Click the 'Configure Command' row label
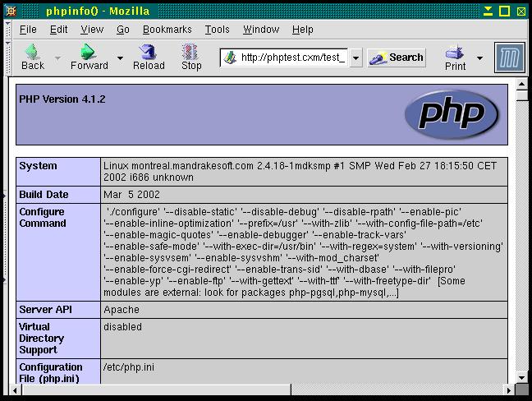 [43, 217]
